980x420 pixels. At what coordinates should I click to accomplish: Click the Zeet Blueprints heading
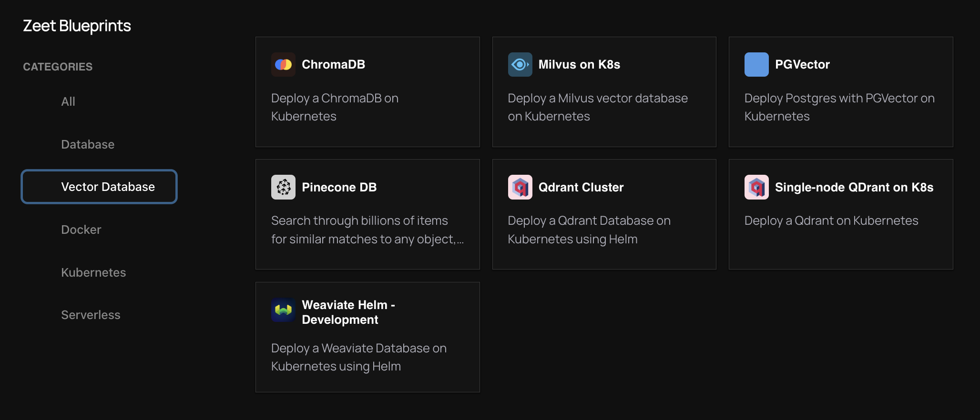click(77, 26)
